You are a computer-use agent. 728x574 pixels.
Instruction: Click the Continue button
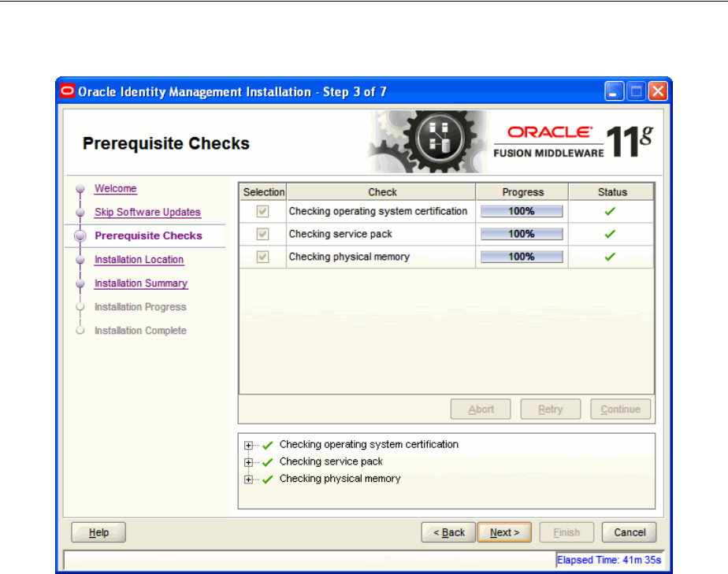tap(620, 409)
